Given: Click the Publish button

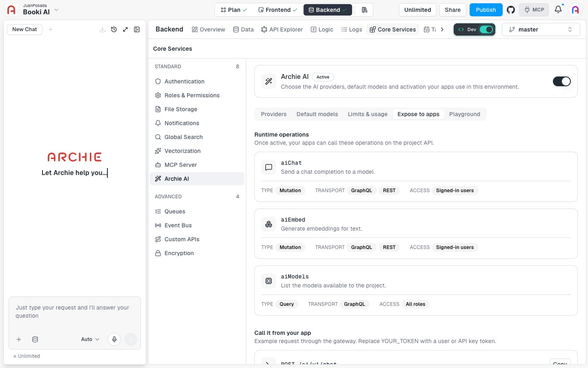Looking at the screenshot, I should pyautogui.click(x=486, y=10).
